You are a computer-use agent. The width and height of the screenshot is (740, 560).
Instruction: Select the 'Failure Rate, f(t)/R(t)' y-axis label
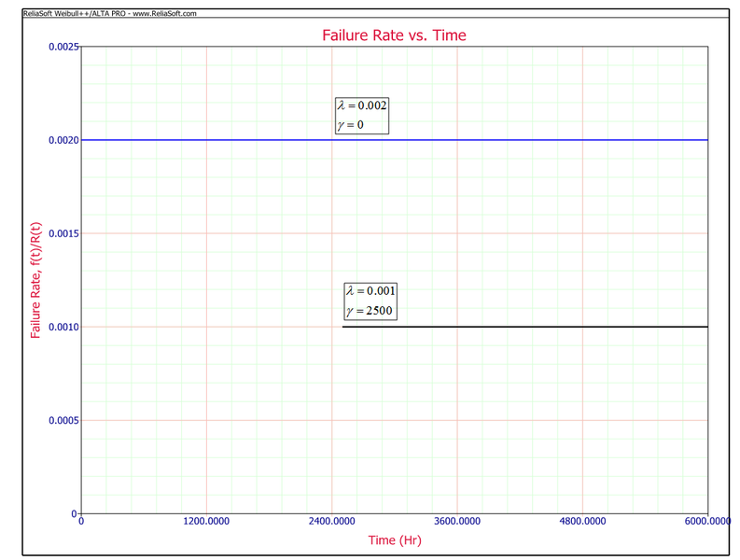coord(35,280)
